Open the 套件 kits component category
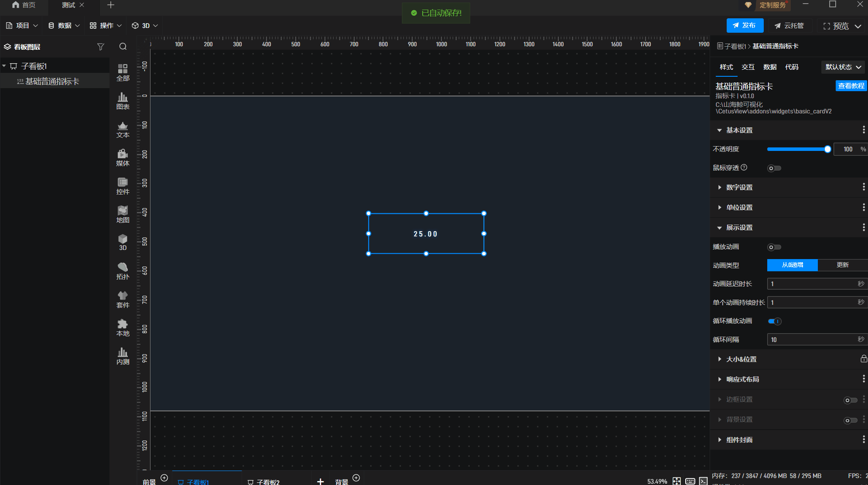This screenshot has height=485, width=868. point(123,299)
